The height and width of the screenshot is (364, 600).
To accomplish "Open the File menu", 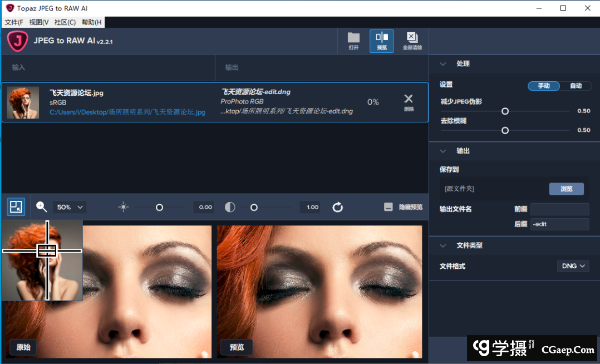I will [14, 22].
